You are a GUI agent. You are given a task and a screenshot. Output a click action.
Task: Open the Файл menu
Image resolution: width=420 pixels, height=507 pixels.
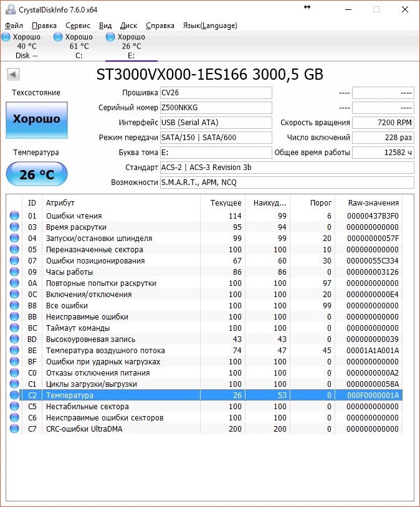(x=14, y=26)
